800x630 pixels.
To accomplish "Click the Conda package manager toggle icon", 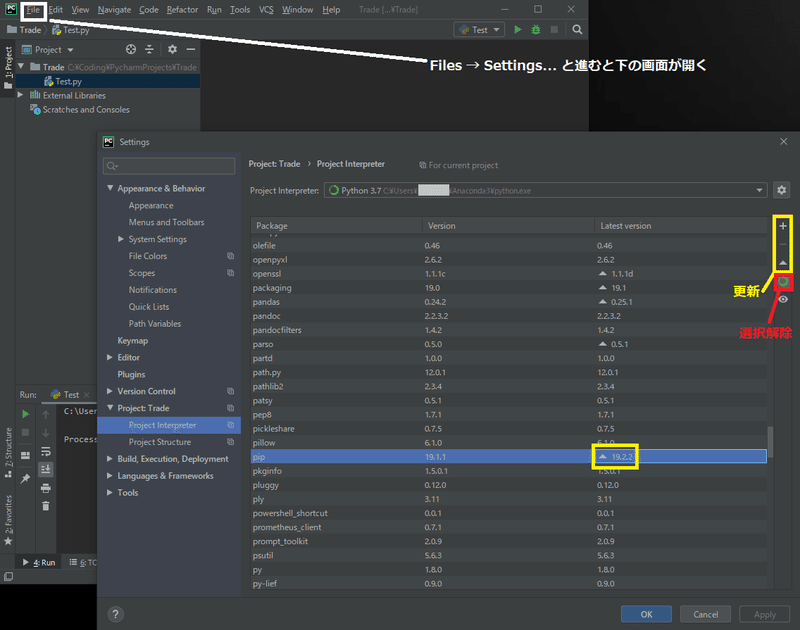I will 783,282.
